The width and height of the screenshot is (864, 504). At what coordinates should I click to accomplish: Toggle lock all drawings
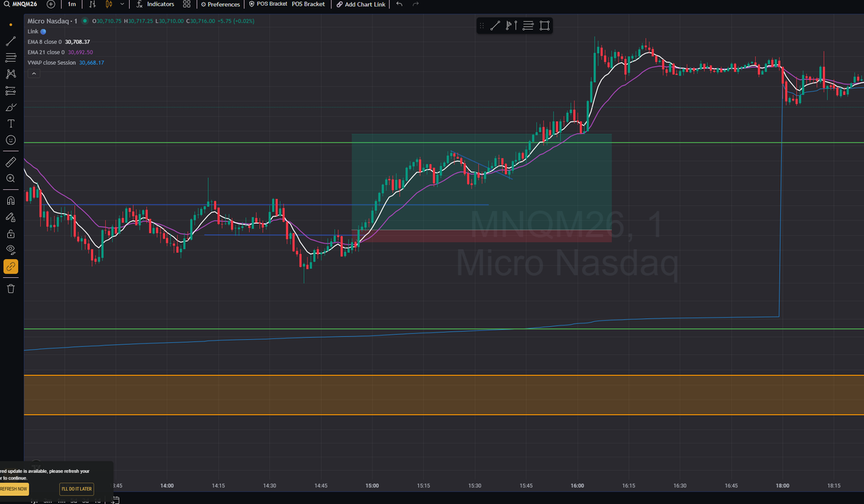[11, 233]
